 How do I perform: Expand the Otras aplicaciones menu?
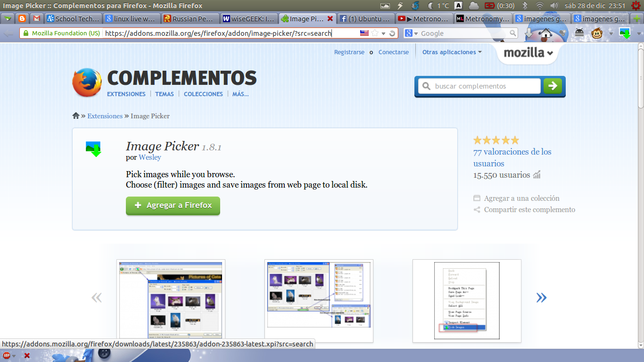452,52
